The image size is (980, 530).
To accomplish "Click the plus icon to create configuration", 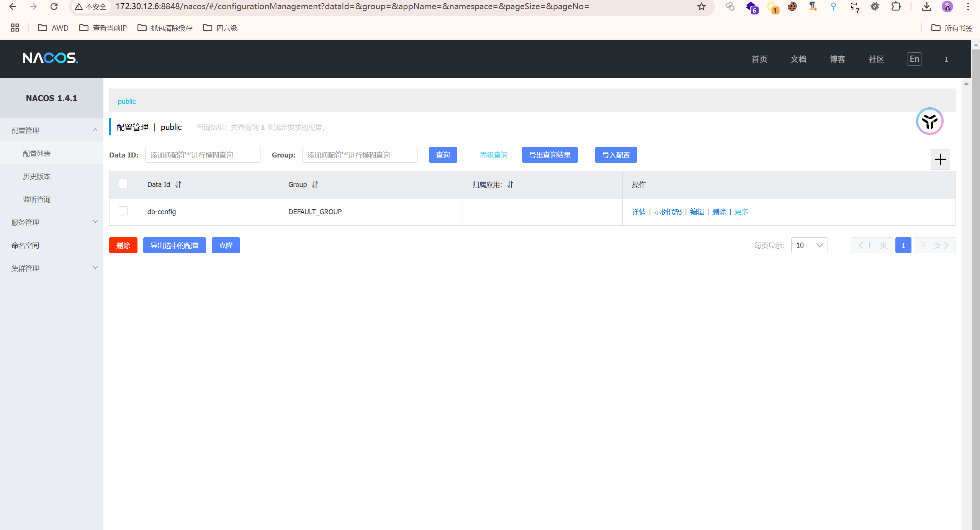I will pos(940,159).
